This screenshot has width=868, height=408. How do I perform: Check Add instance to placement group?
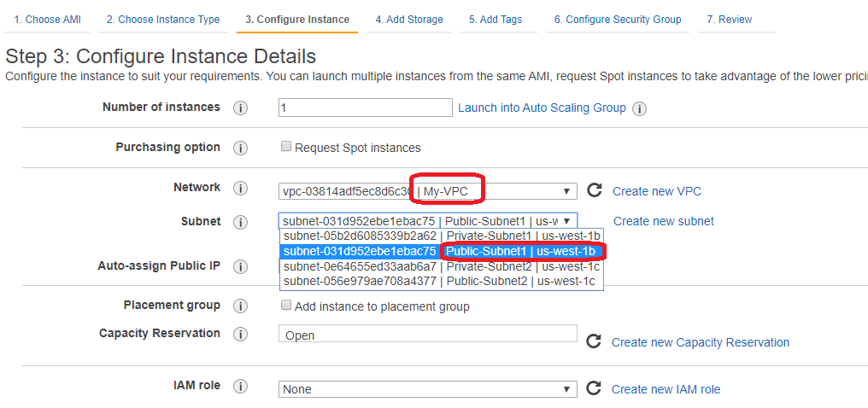[x=286, y=306]
